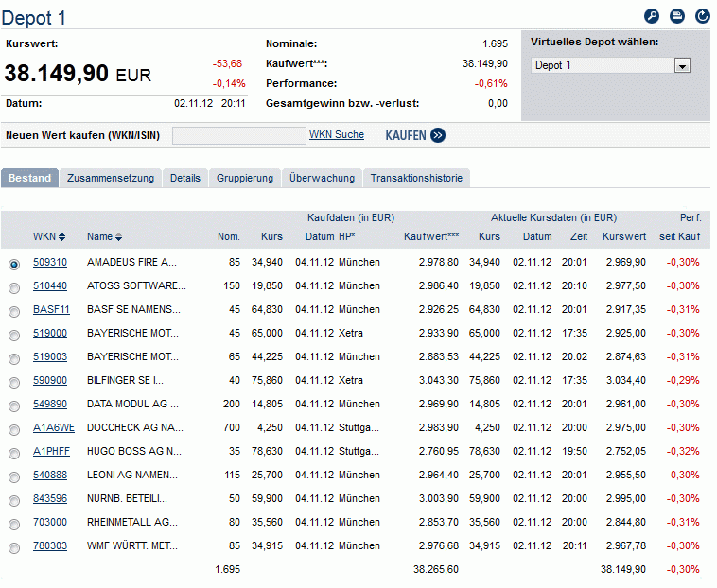Click the total Nominale 1.695 in table footer
This screenshot has width=717, height=588.
coord(227,570)
